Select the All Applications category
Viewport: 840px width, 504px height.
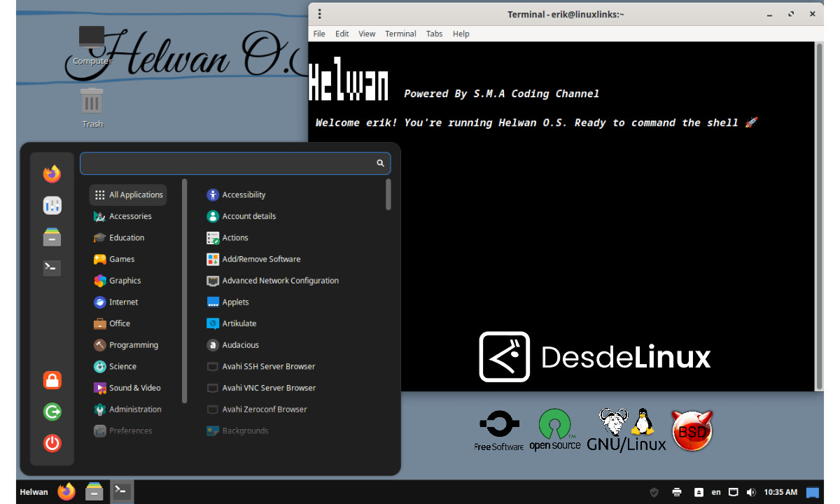click(128, 195)
